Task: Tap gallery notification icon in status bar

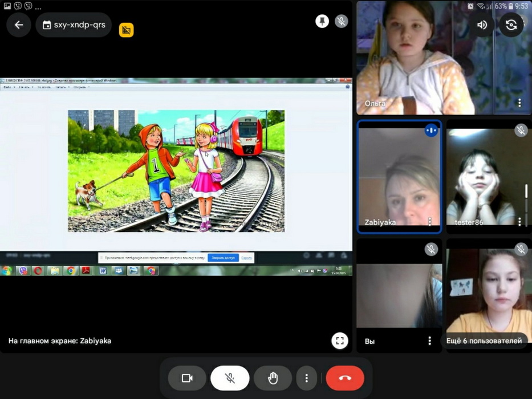Action: point(7,6)
